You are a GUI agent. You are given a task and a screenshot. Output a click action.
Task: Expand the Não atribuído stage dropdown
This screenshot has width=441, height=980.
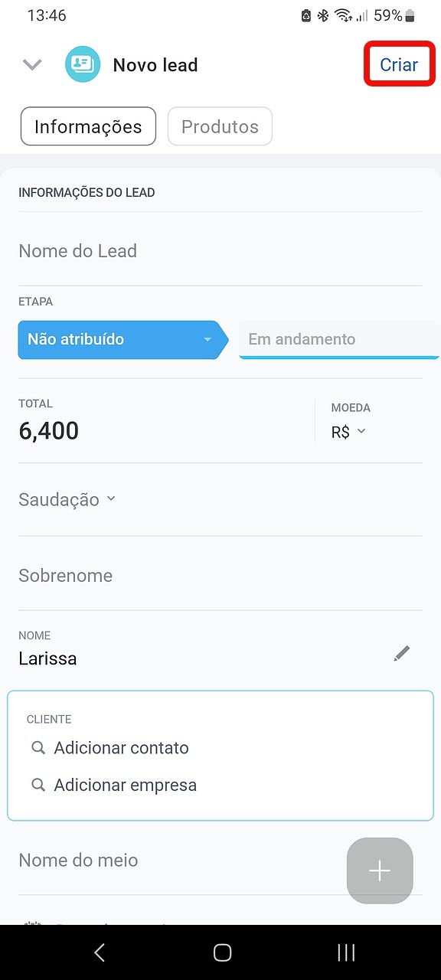click(123, 339)
